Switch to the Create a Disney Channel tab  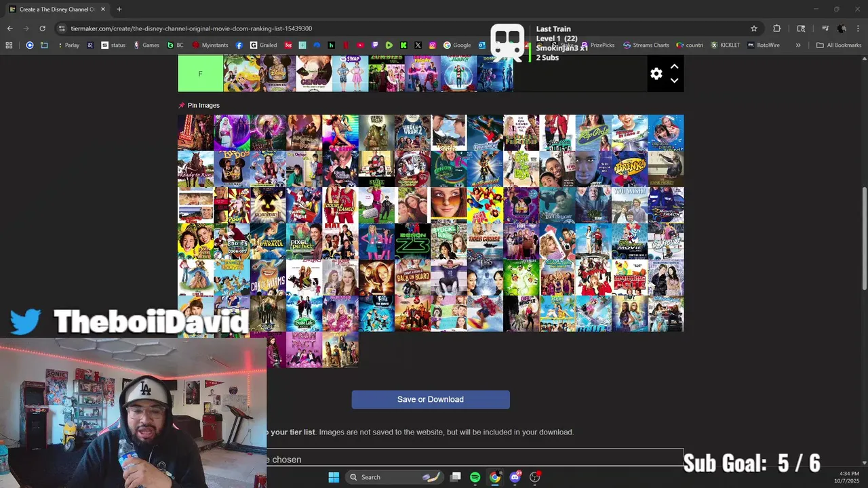(57, 9)
